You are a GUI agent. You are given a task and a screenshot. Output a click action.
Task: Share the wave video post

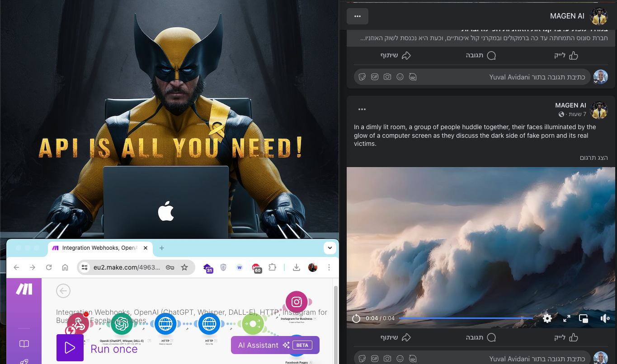396,337
